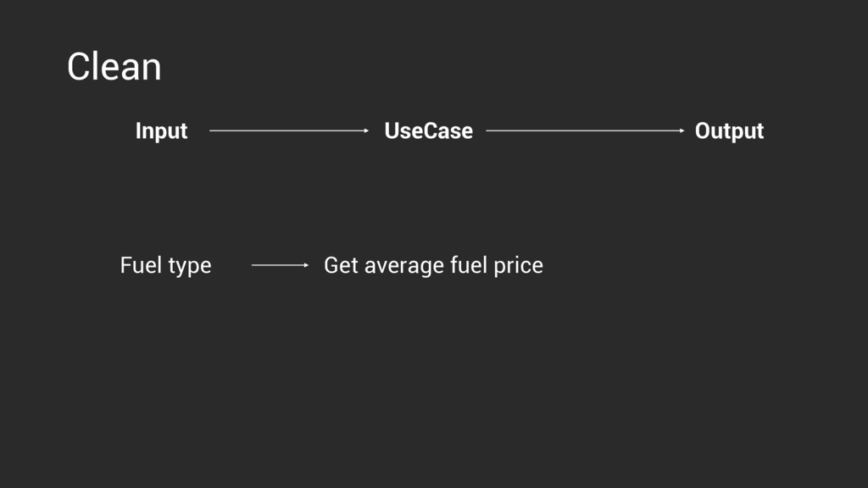Click the 'Case' part of the UseCase label
This screenshot has width=868, height=488.
coord(448,131)
